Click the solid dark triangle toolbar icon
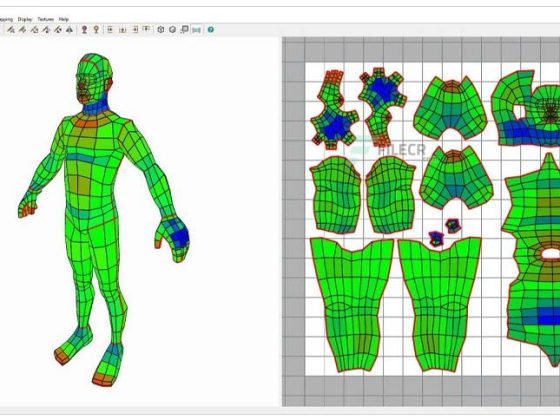 pyautogui.click(x=70, y=30)
